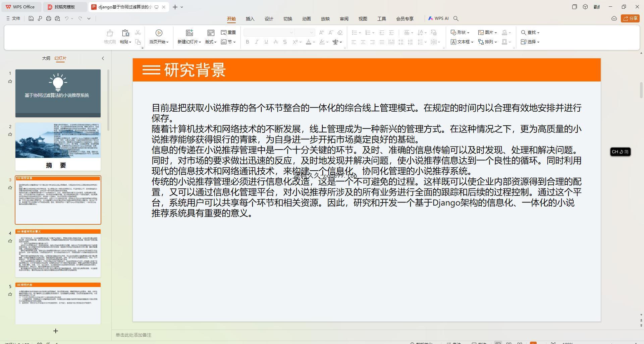Screen dimensions: 644x344
Task: Click the Print icon in quick access toolbar
Action: coord(49,18)
